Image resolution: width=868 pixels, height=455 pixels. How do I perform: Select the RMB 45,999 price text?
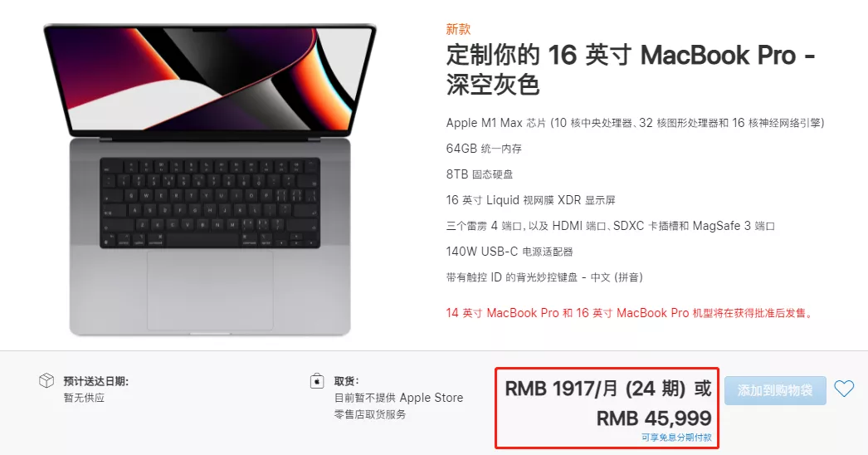(x=654, y=418)
